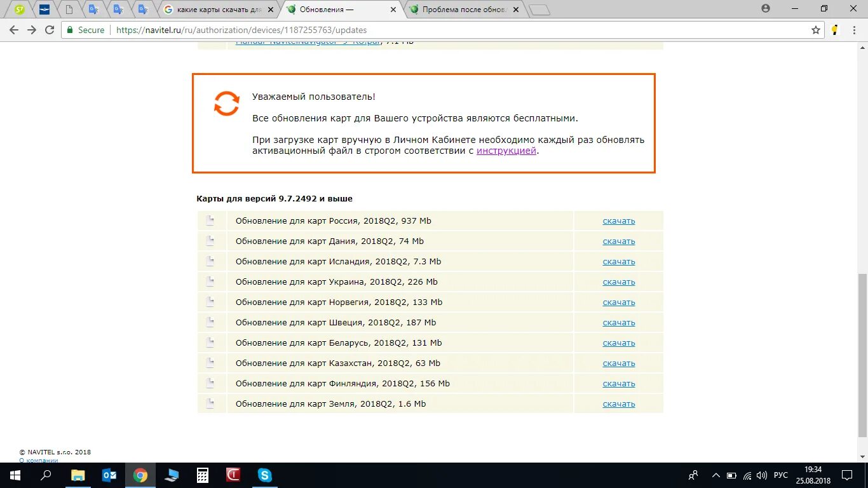Switch to the pinned S7 tab
The width and height of the screenshot is (868, 488).
[20, 10]
